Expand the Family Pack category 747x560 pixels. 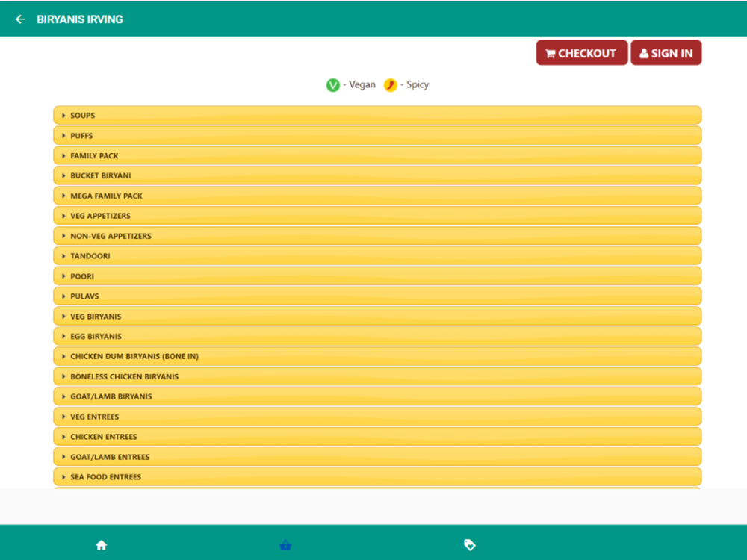(377, 156)
